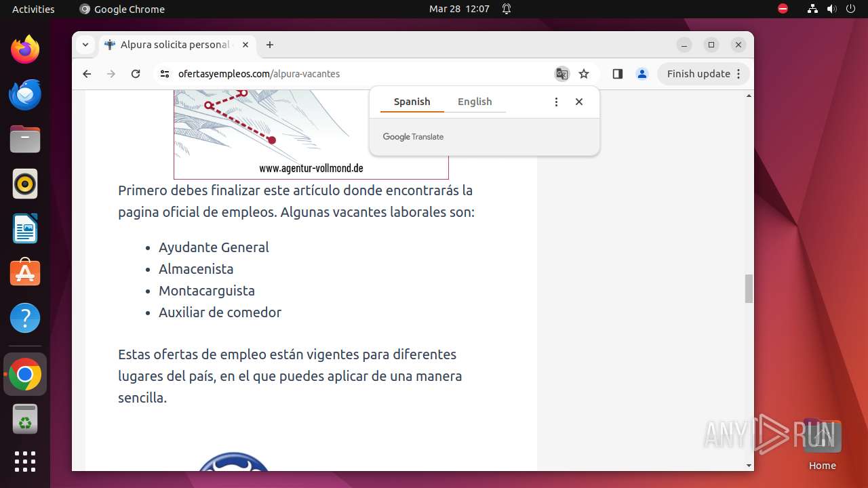Open the Home desktop folder icon
The height and width of the screenshot is (488, 868).
coord(822,445)
